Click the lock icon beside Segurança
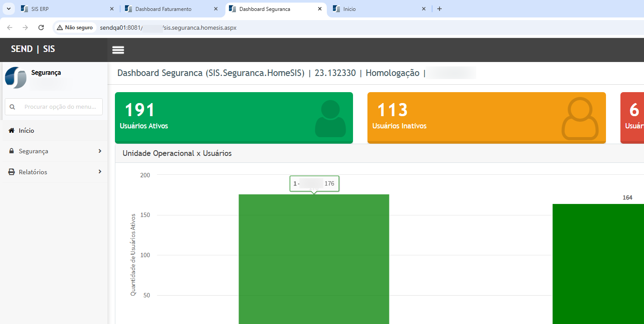Image resolution: width=644 pixels, height=324 pixels. point(12,151)
